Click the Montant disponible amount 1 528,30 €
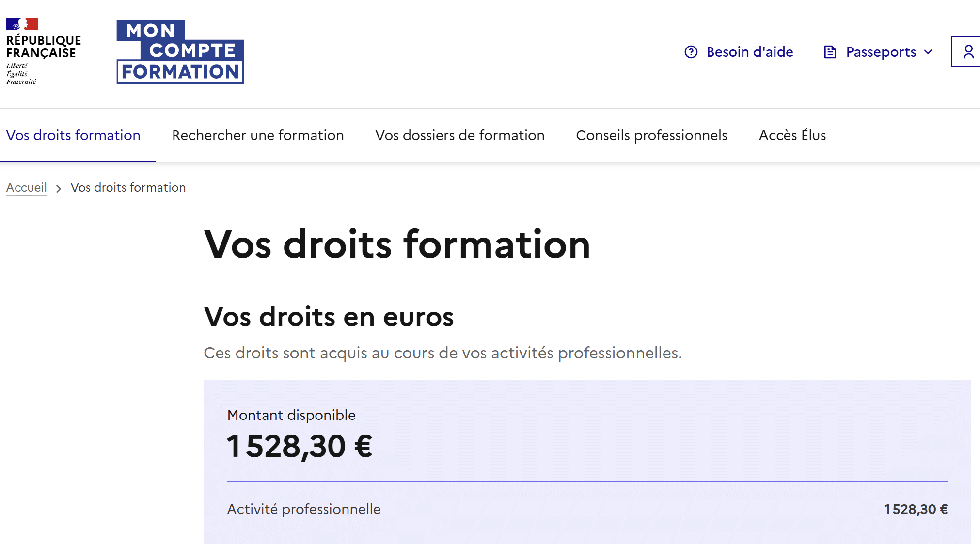Image resolution: width=980 pixels, height=548 pixels. pyautogui.click(x=300, y=446)
